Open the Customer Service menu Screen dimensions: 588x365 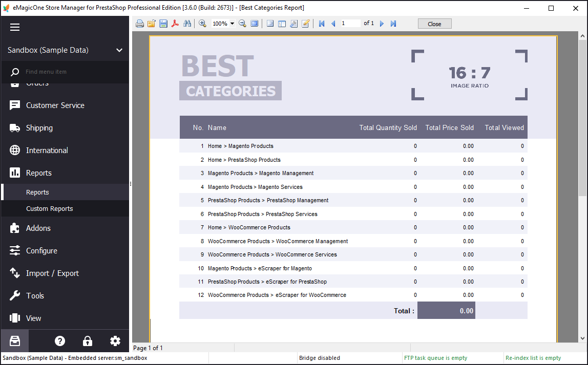click(65, 105)
